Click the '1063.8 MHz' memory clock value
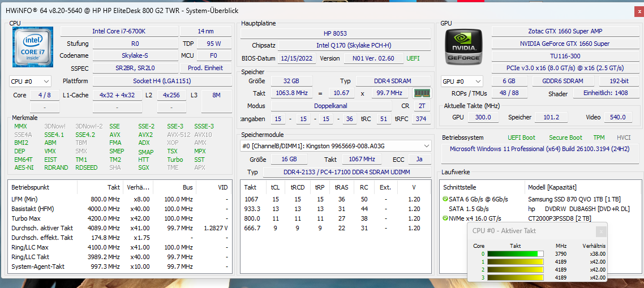Image resolution: width=644 pixels, height=288 pixels. pos(291,93)
